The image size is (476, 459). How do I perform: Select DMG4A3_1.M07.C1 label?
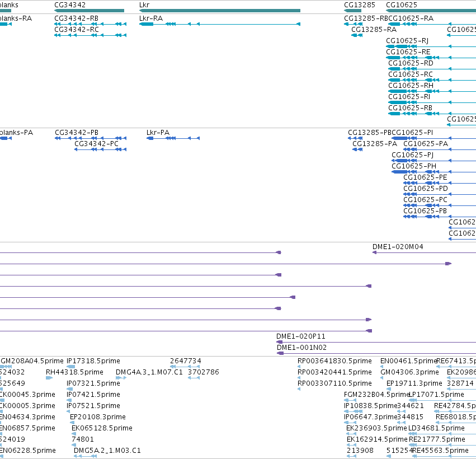point(149,372)
